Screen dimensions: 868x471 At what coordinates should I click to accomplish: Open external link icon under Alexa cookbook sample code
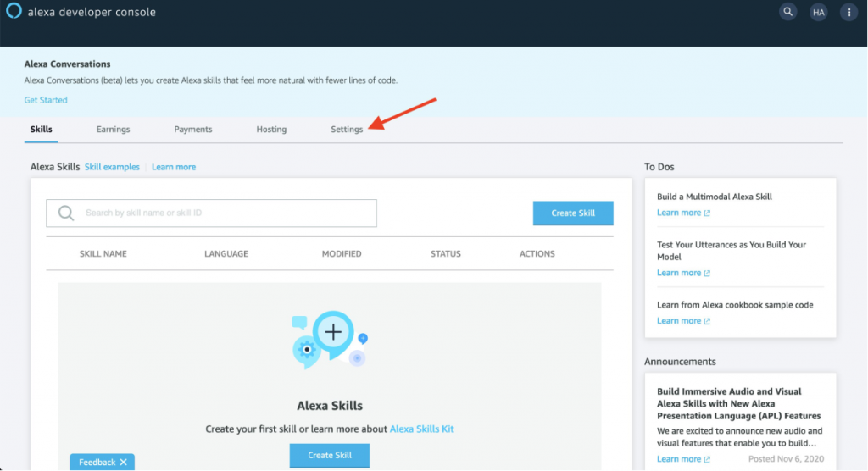tap(707, 321)
